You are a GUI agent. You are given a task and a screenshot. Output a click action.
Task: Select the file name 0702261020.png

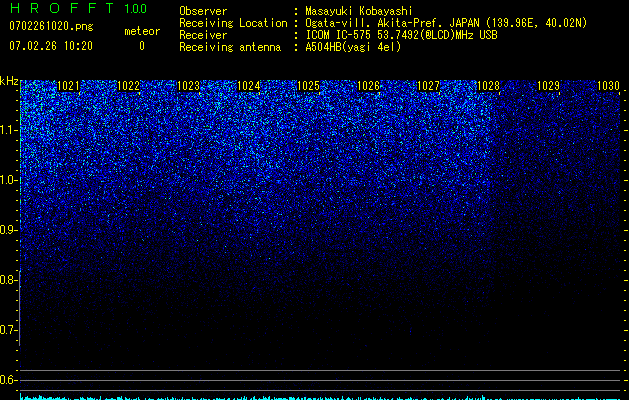click(x=51, y=27)
